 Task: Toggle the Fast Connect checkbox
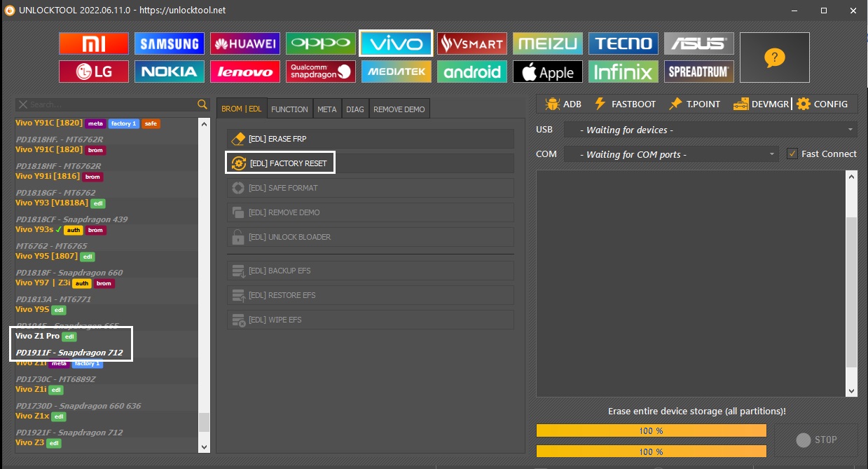792,154
